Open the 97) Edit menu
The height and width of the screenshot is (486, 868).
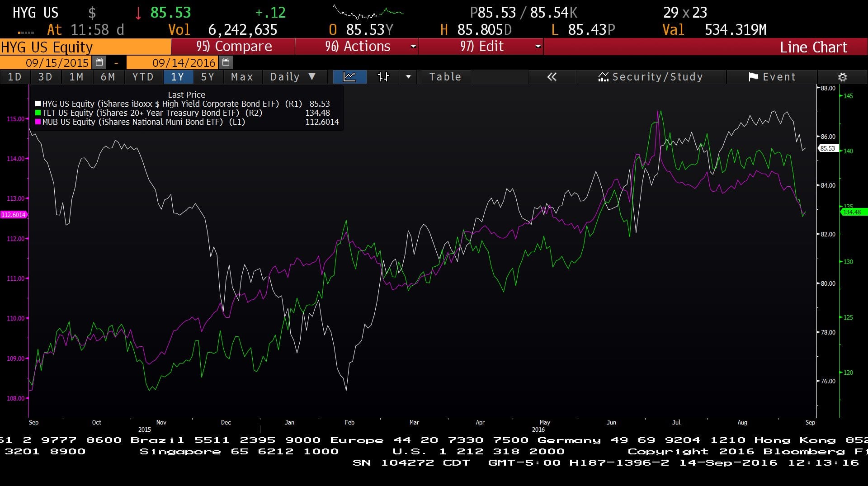click(481, 47)
